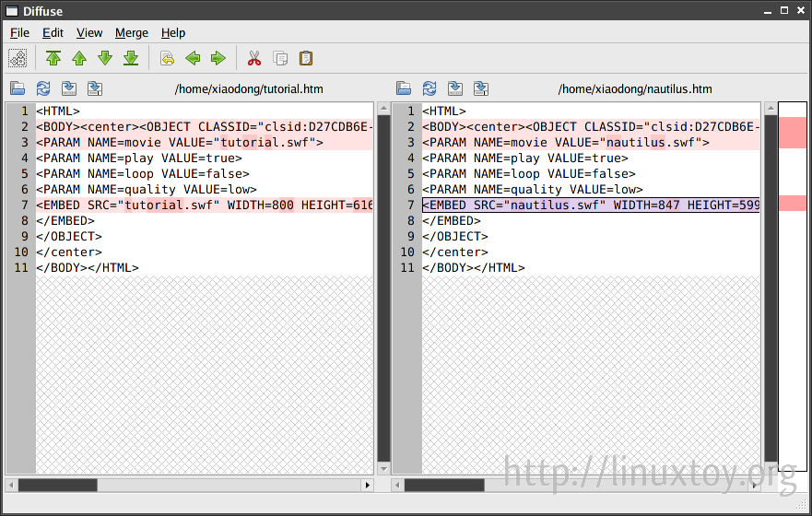Image resolution: width=812 pixels, height=516 pixels.
Task: Click the green left-arrow merge icon
Action: pyautogui.click(x=193, y=58)
